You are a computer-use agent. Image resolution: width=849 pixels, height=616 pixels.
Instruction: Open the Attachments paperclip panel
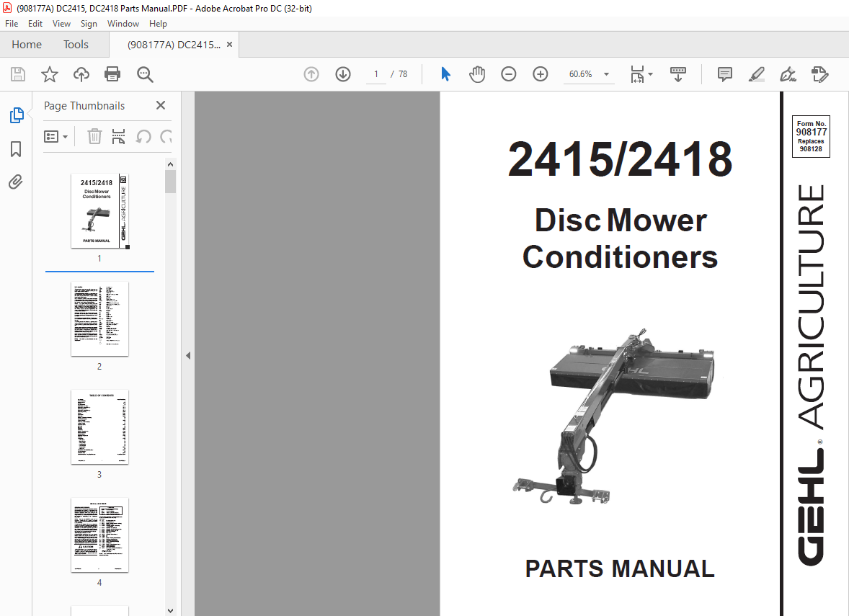click(x=16, y=182)
